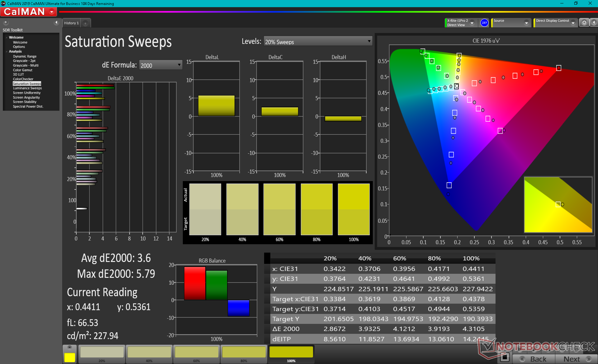The height and width of the screenshot is (364, 598).
Task: Collapse the left sidebar arrow
Action: pyautogui.click(x=56, y=22)
